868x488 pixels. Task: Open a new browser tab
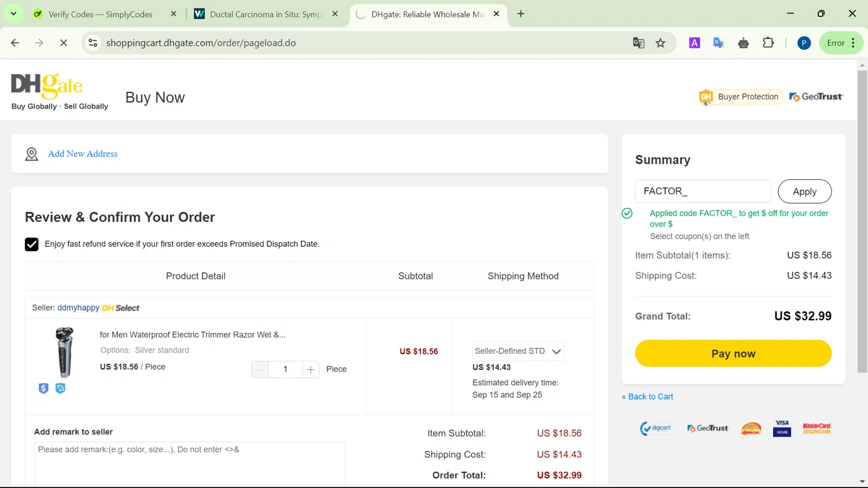click(521, 14)
